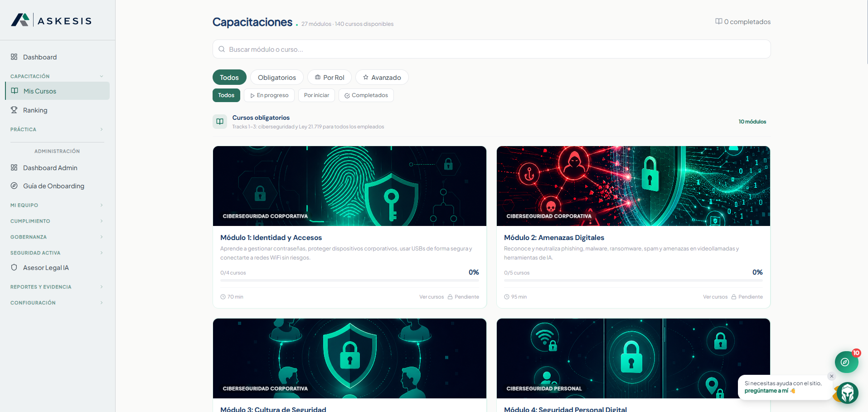Click the Buscar módulo o curso field

click(491, 49)
